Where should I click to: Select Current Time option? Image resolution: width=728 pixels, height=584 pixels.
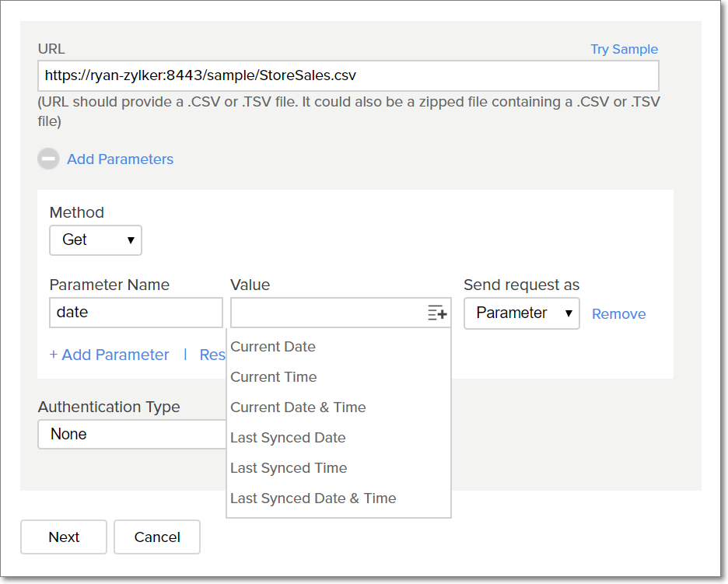coord(274,377)
